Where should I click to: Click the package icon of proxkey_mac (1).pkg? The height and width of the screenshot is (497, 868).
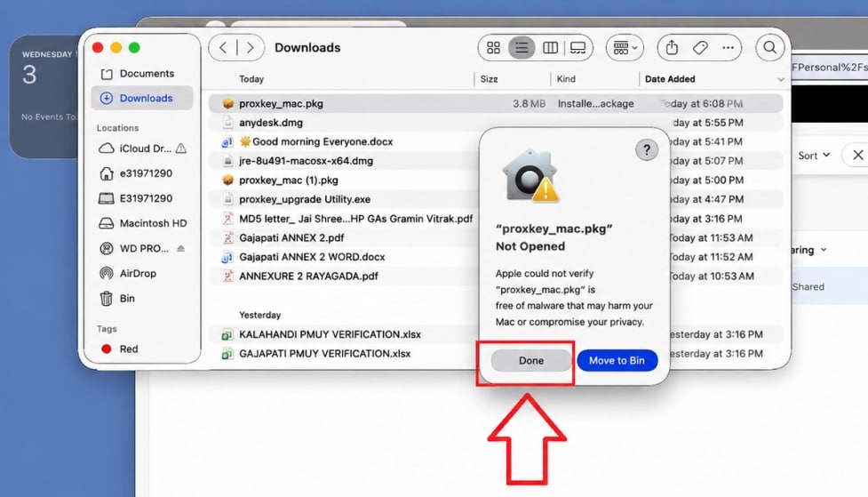(x=227, y=180)
